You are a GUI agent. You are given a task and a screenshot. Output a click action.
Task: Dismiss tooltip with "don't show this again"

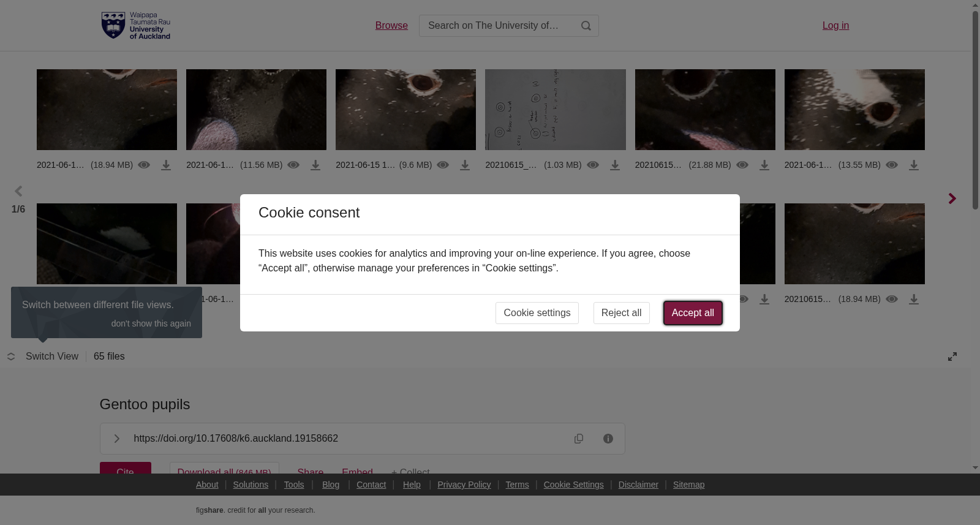(151, 323)
